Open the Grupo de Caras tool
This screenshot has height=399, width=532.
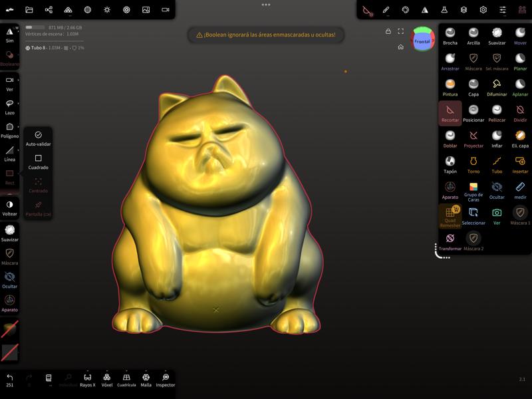point(473,192)
